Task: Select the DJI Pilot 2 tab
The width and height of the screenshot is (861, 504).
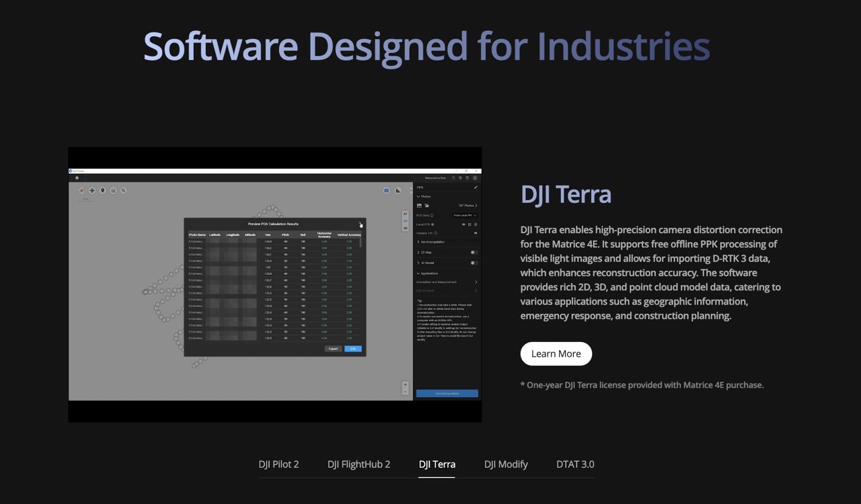Action: click(x=278, y=464)
